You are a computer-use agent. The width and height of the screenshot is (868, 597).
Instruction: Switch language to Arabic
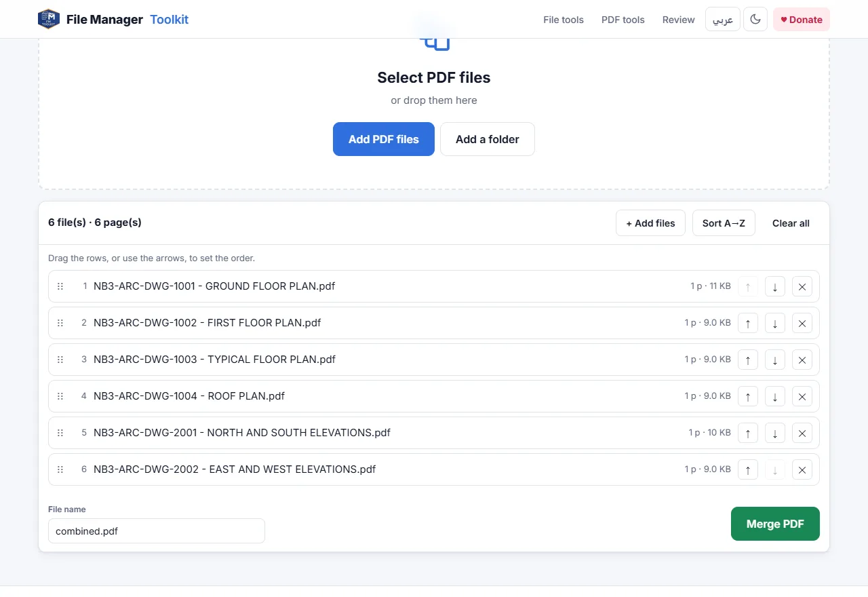[x=723, y=20]
